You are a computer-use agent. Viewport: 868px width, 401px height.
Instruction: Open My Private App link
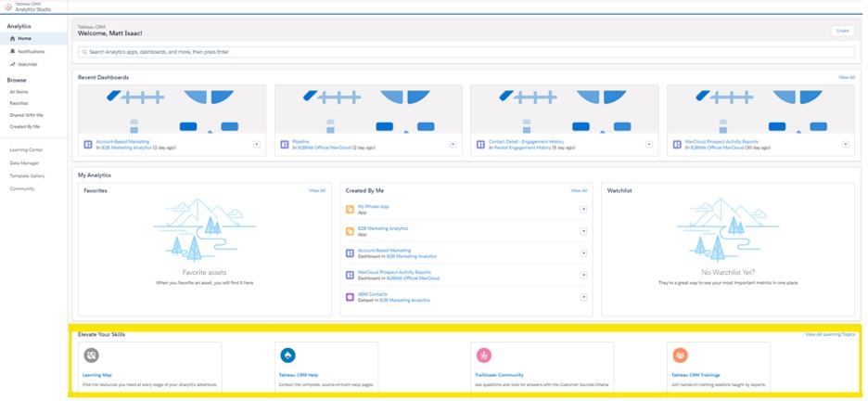point(373,207)
